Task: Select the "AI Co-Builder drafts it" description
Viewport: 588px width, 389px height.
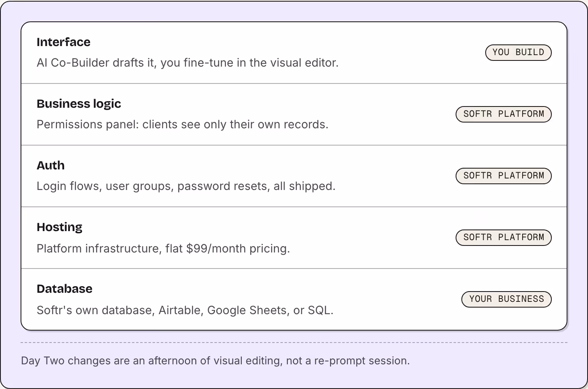Action: 188,63
